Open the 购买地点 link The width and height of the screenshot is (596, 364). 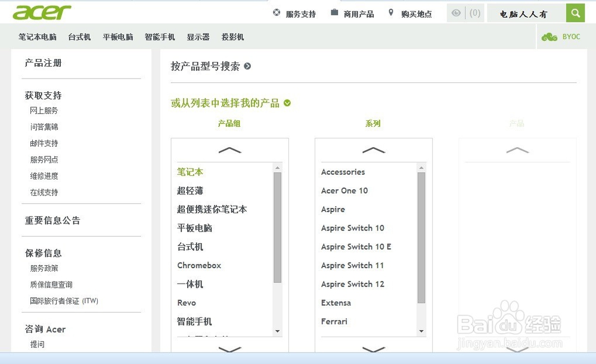point(416,14)
